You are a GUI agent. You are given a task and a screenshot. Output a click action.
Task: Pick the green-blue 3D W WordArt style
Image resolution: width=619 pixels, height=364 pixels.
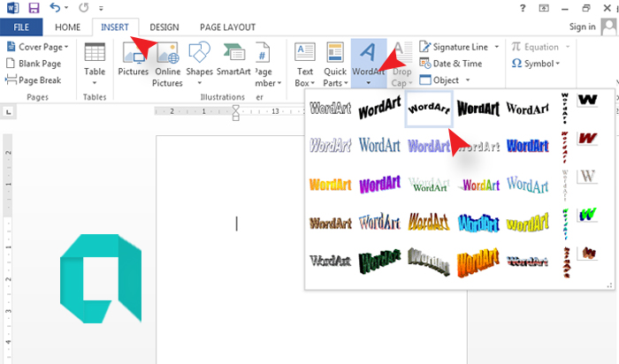[587, 215]
